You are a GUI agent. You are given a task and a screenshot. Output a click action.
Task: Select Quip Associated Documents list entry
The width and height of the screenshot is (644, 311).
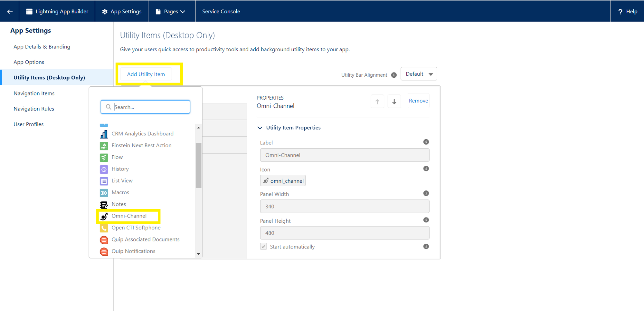click(146, 239)
